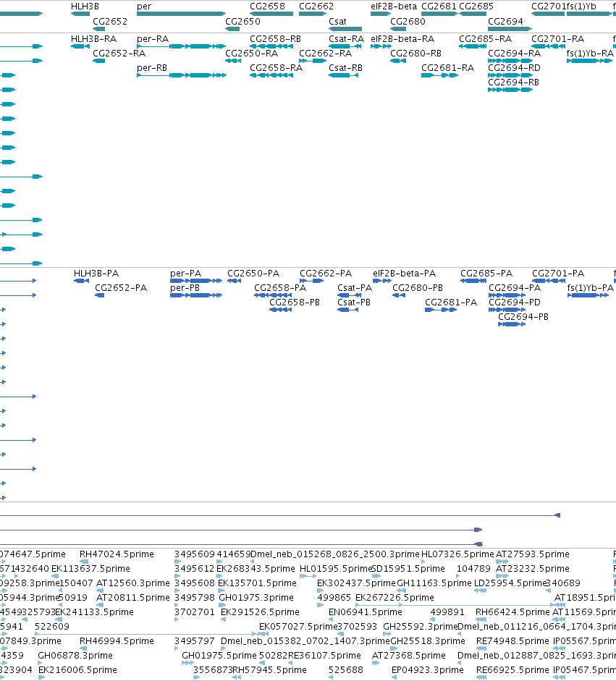Screen dimensions: 616x681
Task: Select the 'AT12560.3prime' EST label
Action: [x=132, y=583]
